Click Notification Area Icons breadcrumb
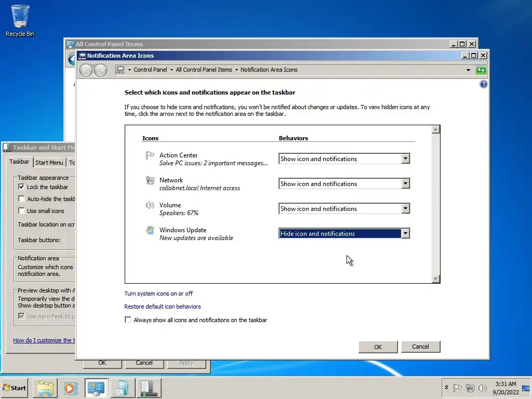Viewport: 532px width, 399px height. click(x=269, y=70)
